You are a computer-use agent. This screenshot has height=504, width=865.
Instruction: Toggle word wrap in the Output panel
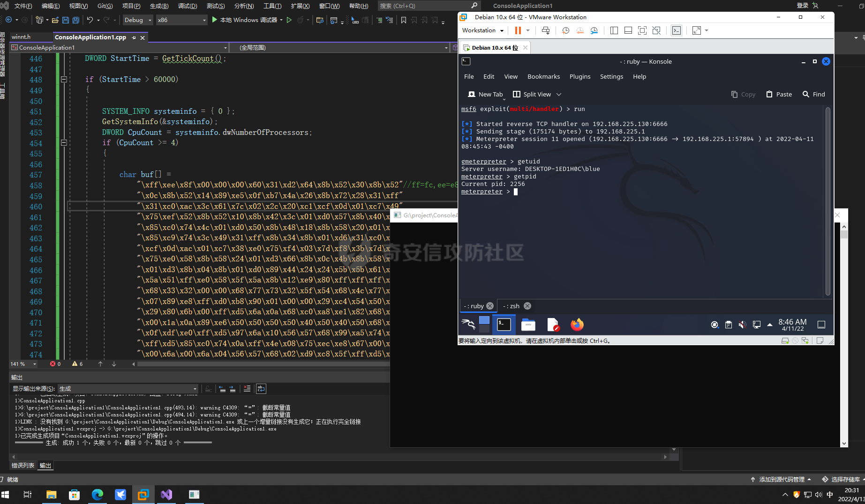coord(261,389)
